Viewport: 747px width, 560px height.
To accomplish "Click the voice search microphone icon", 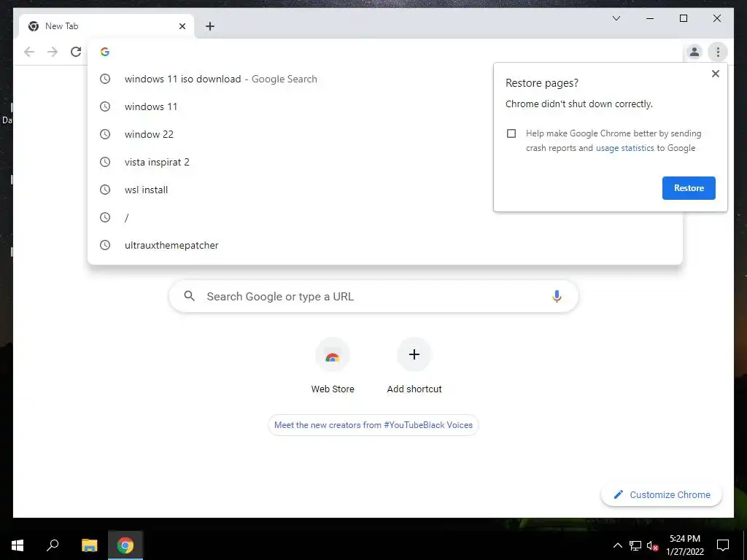I will [557, 296].
